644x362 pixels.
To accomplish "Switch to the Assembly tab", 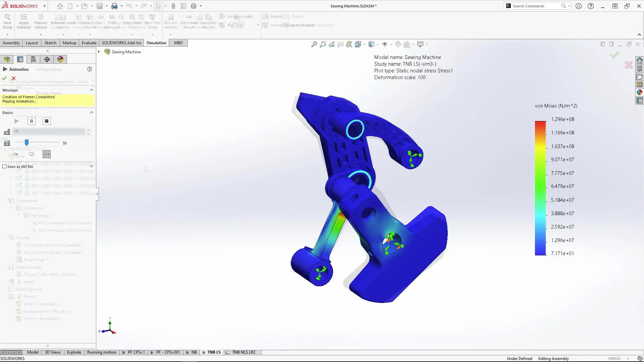I will 11,43.
